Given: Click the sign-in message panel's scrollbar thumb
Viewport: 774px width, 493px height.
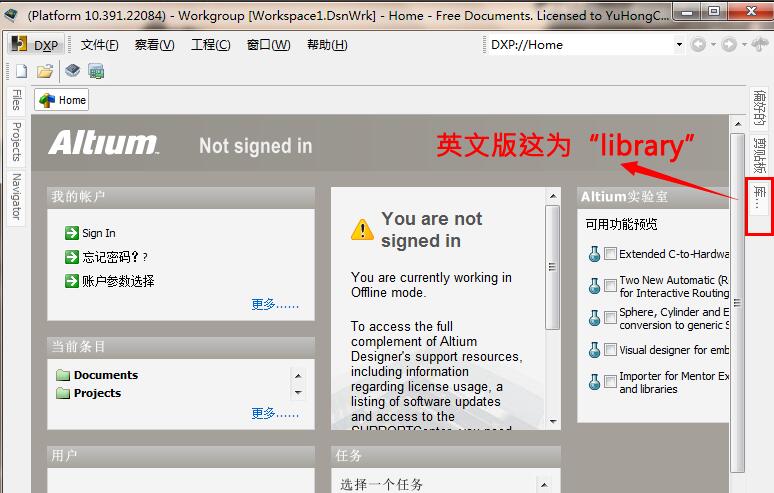Looking at the screenshot, I should coord(553,267).
